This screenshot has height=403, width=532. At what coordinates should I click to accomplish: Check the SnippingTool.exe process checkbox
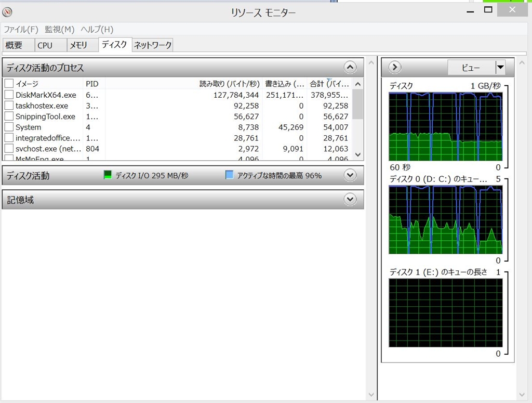[x=9, y=116]
